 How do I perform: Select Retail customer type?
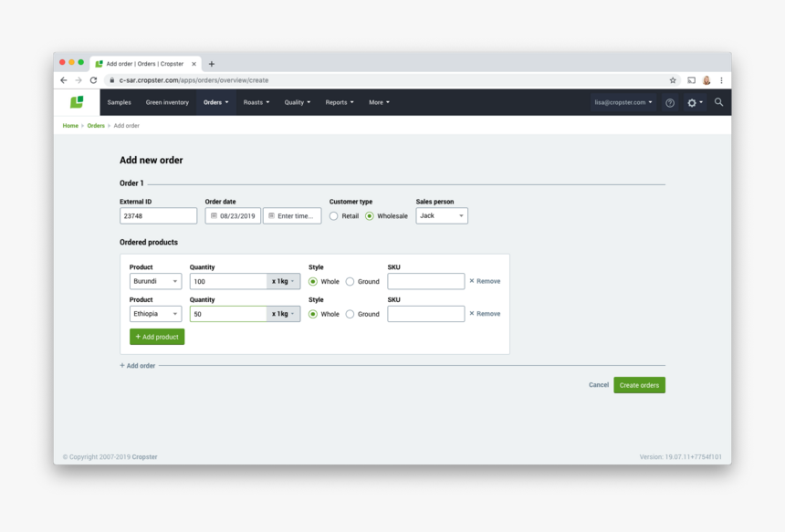(x=333, y=216)
